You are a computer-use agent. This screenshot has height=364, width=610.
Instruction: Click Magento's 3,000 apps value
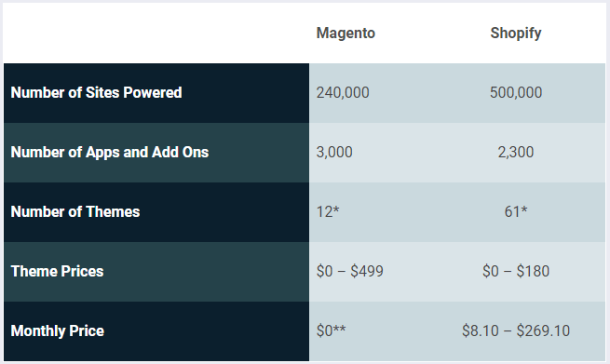tap(334, 152)
